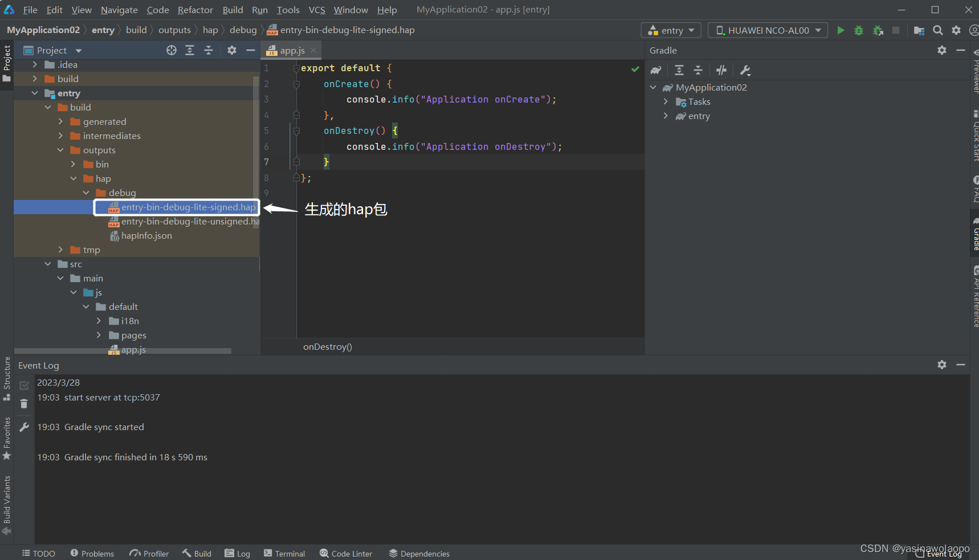Close the app.js editor tab
This screenshot has height=560, width=979.
[x=313, y=50]
